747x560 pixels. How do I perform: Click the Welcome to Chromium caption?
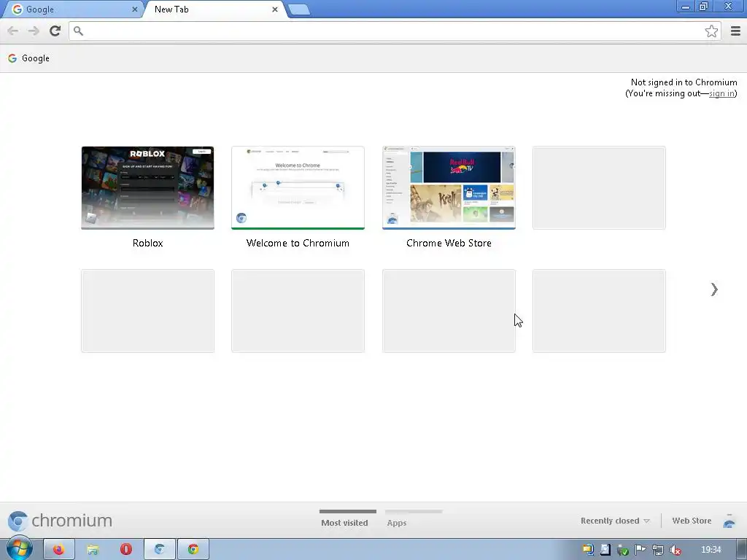298,243
